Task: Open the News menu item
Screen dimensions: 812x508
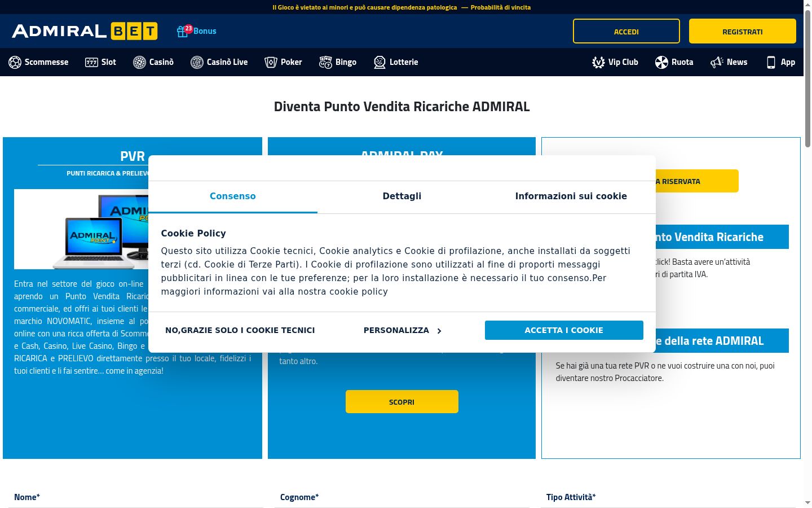Action: (729, 62)
